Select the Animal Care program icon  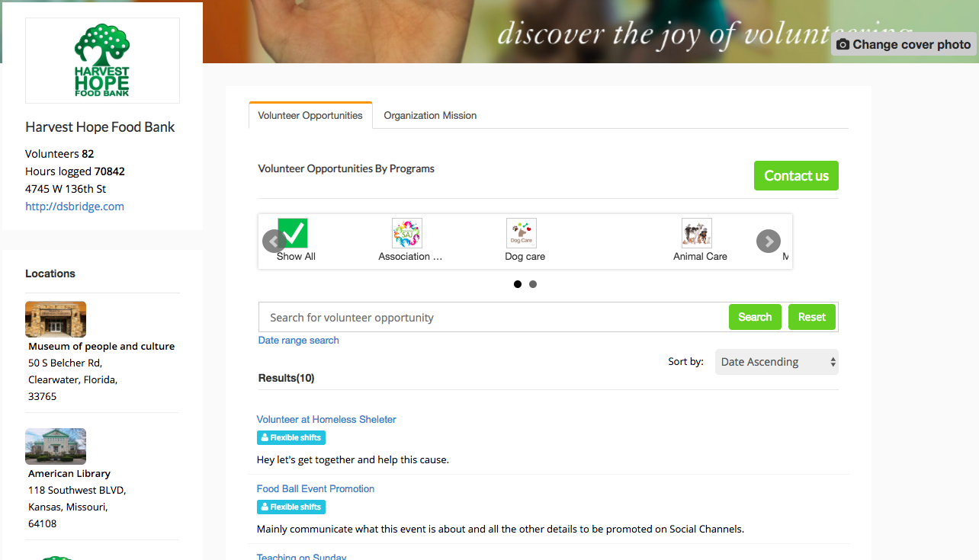(x=697, y=233)
